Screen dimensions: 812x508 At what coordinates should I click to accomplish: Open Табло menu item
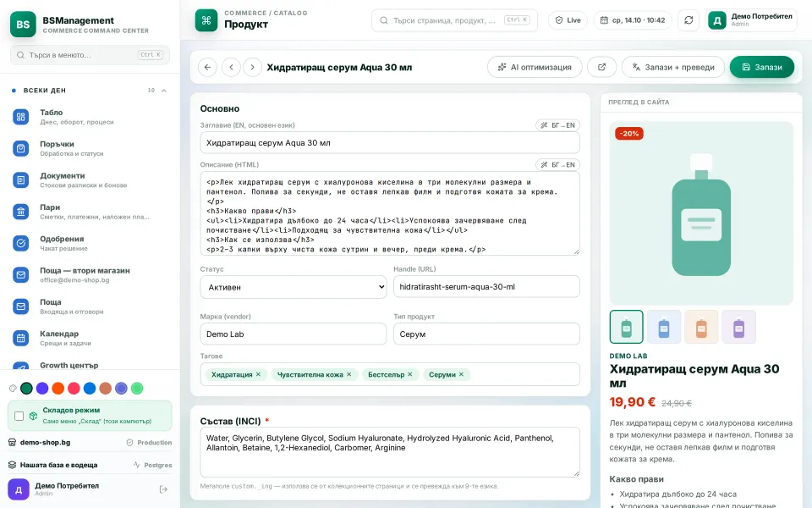(91, 117)
